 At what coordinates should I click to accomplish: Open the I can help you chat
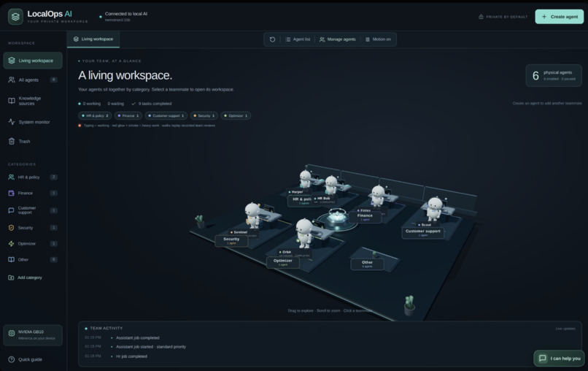pos(559,359)
